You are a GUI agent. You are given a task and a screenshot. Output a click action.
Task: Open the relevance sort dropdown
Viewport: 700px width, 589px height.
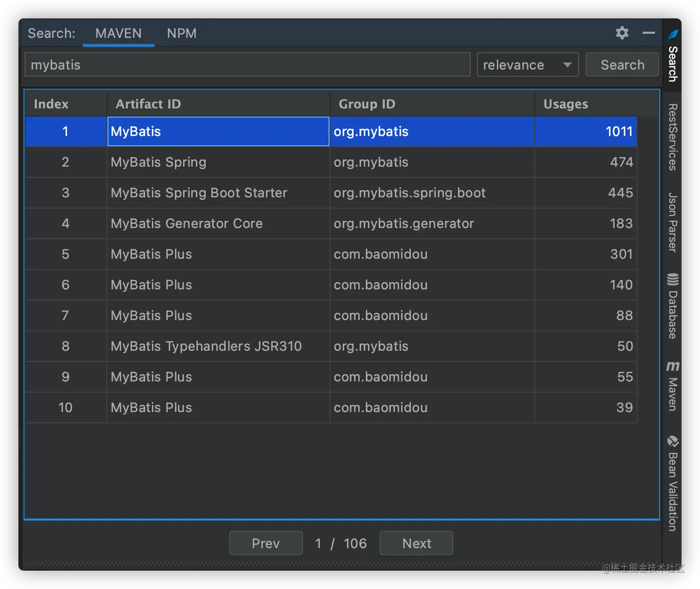[x=528, y=65]
